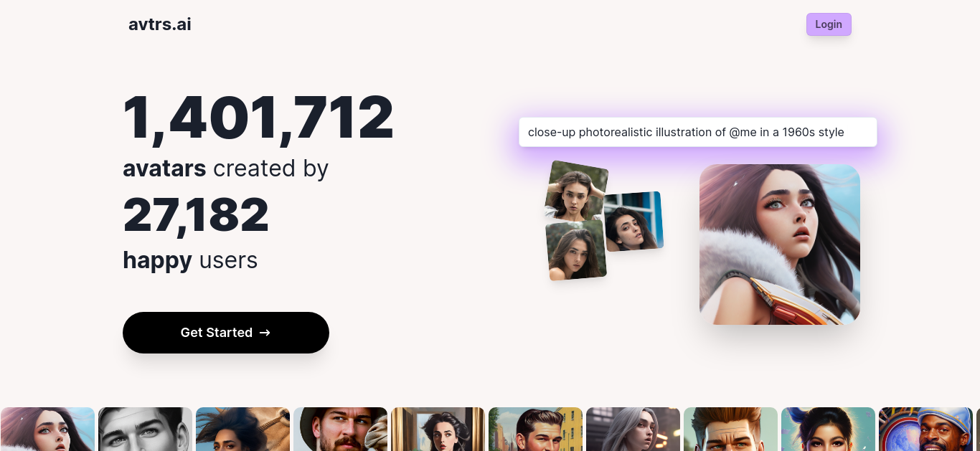The image size is (980, 451).
Task: Click the Login button
Action: point(829,24)
